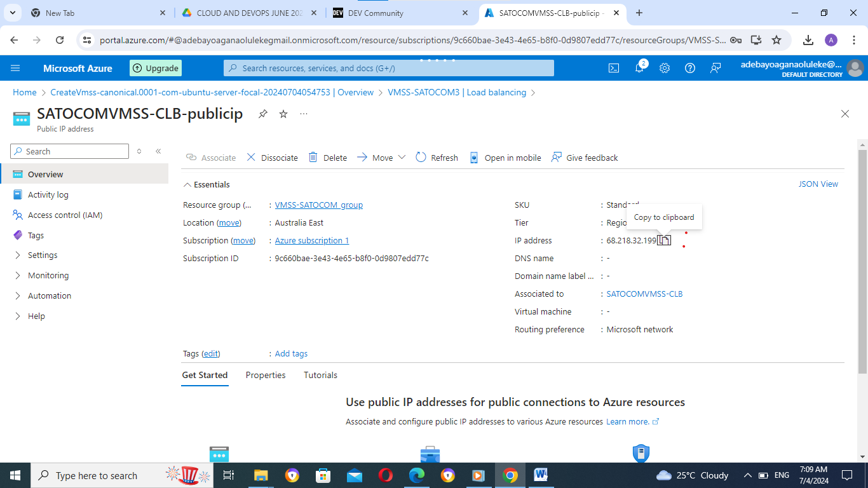
Task: Click the expand/collapse arrows beside sidebar search
Action: [x=139, y=151]
